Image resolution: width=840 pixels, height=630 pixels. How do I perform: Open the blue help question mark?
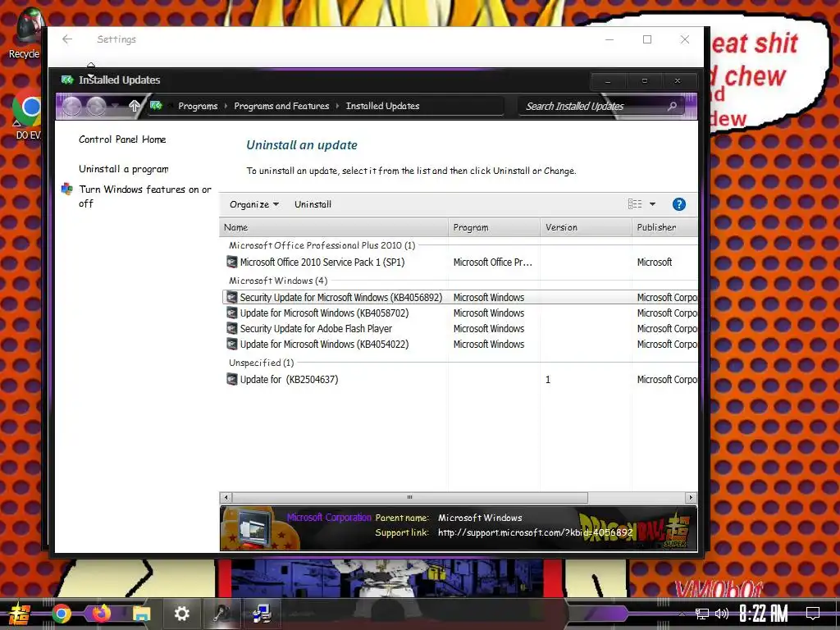(678, 204)
